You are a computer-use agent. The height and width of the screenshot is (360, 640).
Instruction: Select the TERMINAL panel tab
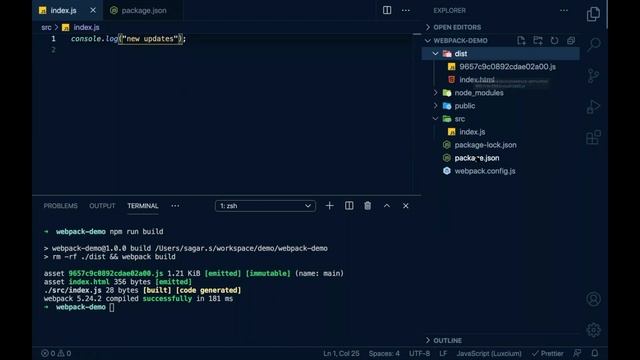click(x=142, y=206)
